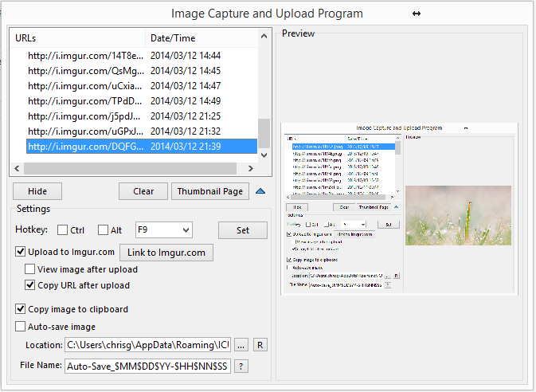Click the date 2014/03/12 14:47
The image size is (536, 392).
[x=186, y=86]
